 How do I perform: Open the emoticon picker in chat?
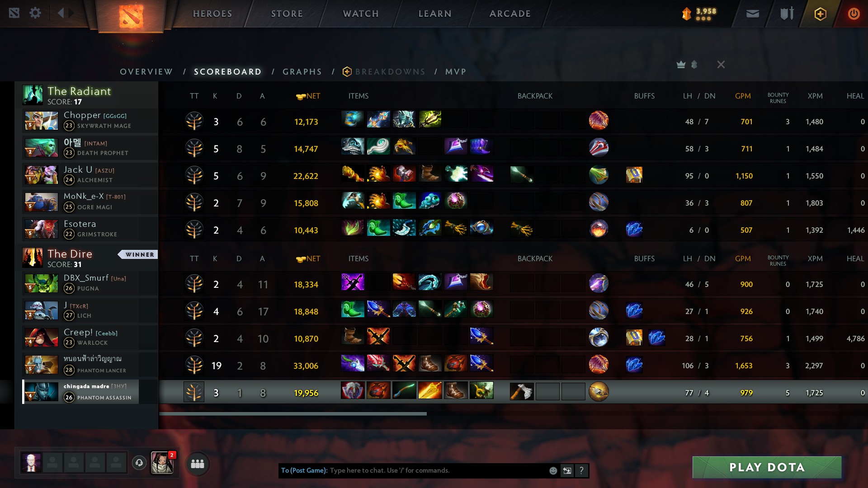tap(553, 470)
